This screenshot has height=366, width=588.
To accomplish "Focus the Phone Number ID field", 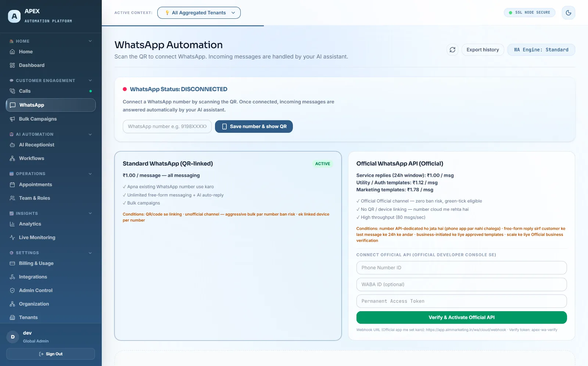I will click(x=462, y=268).
